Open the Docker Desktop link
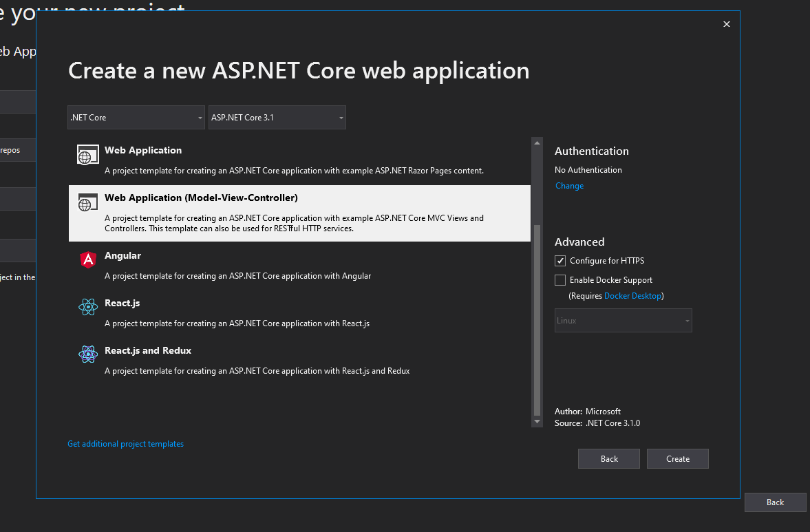Screen dimensions: 810x532 pos(632,295)
